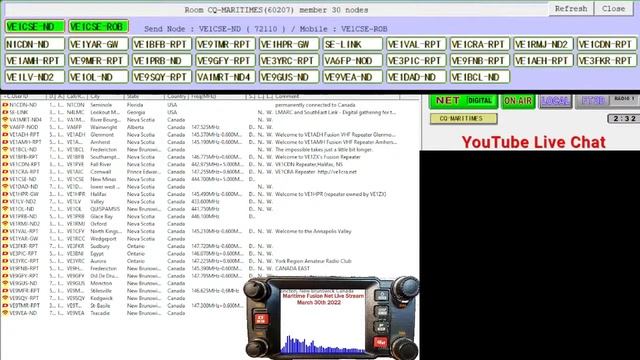Click the VE1CDN-RPT node button
The width and height of the screenshot is (640, 360).
[607, 44]
